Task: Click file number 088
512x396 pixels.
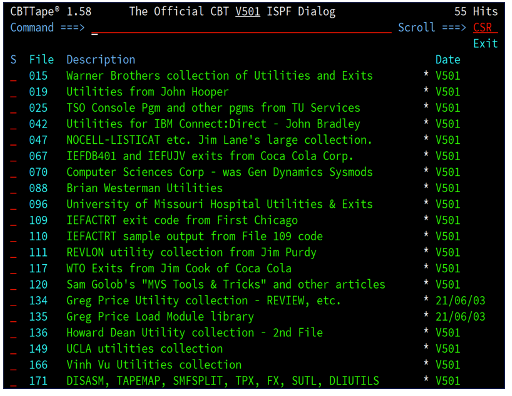Action: pyautogui.click(x=38, y=188)
